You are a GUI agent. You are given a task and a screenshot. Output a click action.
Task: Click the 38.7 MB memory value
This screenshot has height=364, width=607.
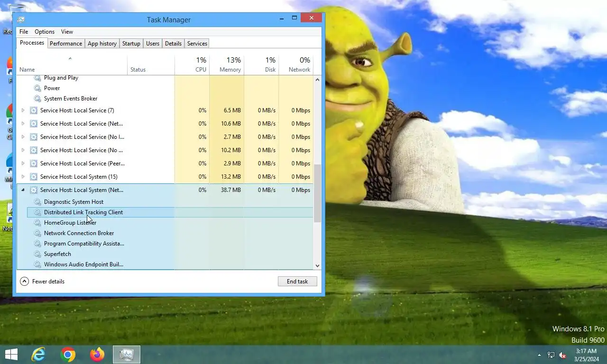pyautogui.click(x=230, y=190)
